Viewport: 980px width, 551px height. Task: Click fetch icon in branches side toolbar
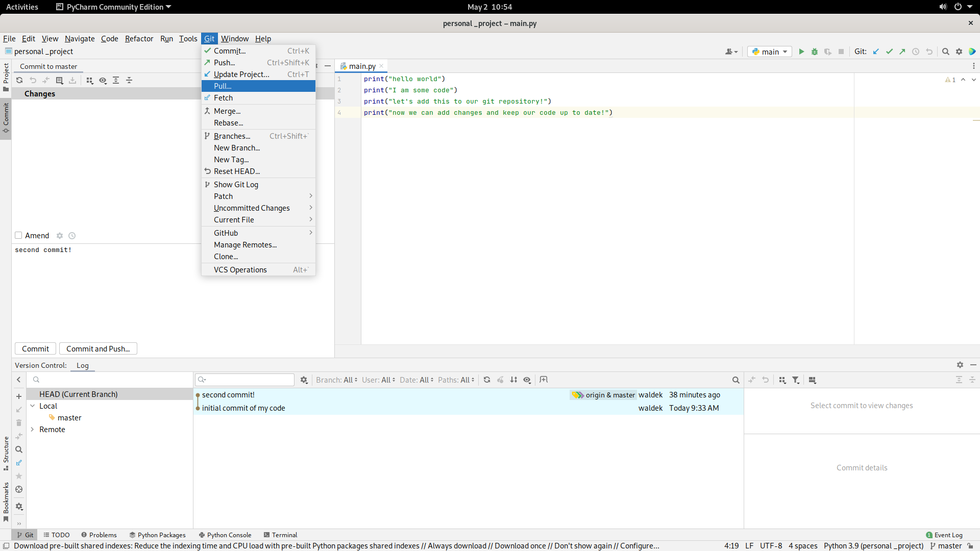19,463
